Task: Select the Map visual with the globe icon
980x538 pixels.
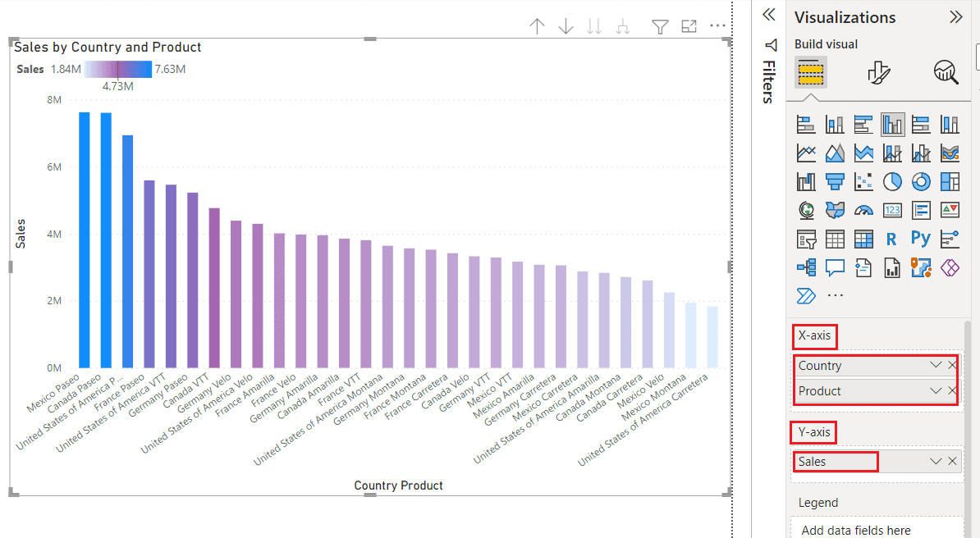Action: (806, 210)
